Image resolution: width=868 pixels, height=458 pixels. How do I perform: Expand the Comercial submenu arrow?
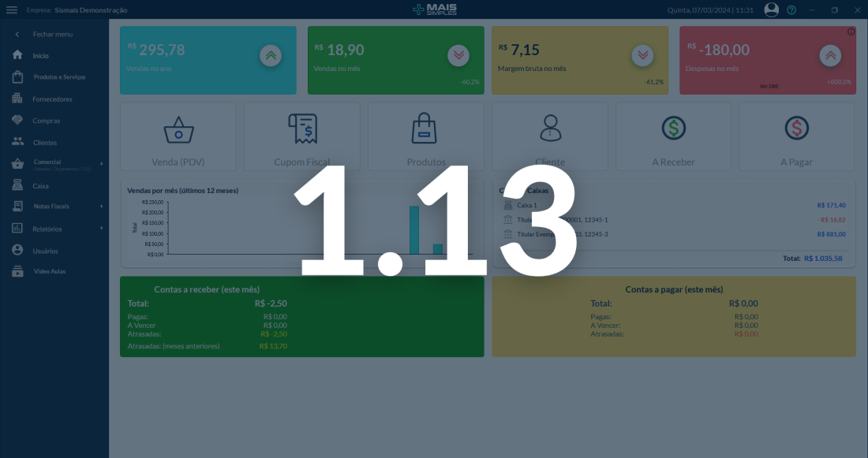[x=101, y=164]
